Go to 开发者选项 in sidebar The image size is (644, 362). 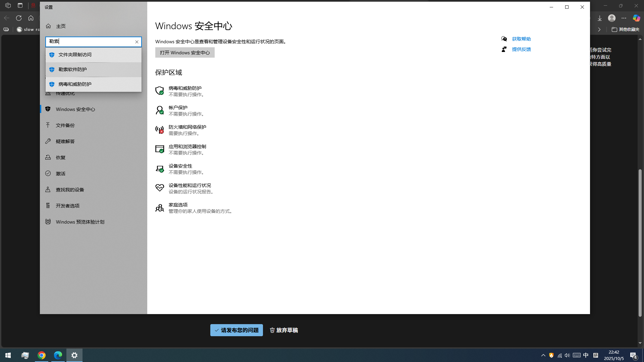point(67,206)
